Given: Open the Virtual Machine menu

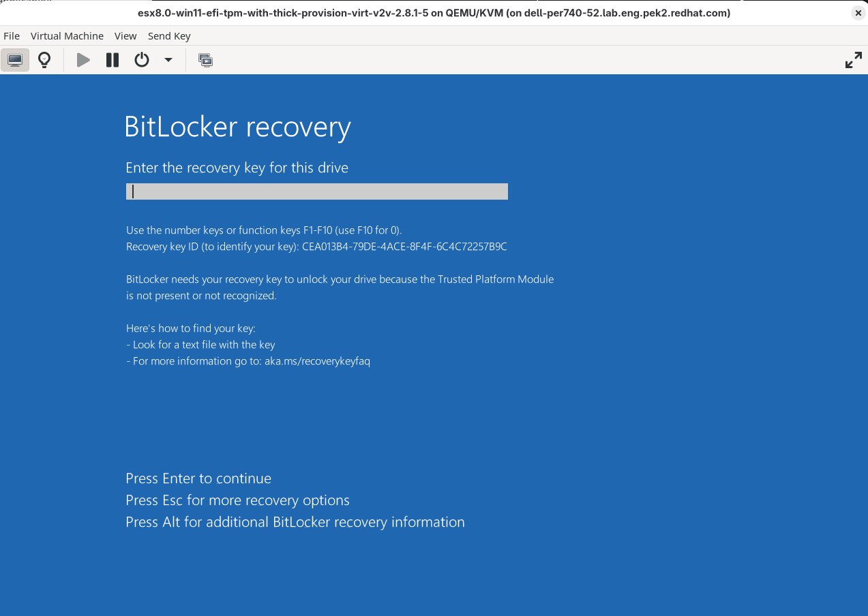Looking at the screenshot, I should tap(67, 35).
